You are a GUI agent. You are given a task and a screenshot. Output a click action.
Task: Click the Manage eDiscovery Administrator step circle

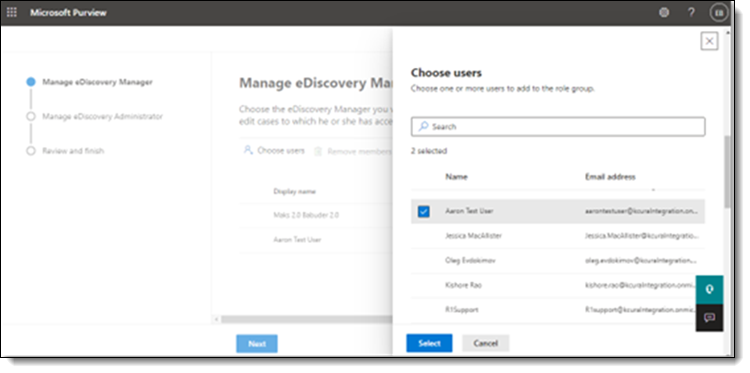(31, 116)
